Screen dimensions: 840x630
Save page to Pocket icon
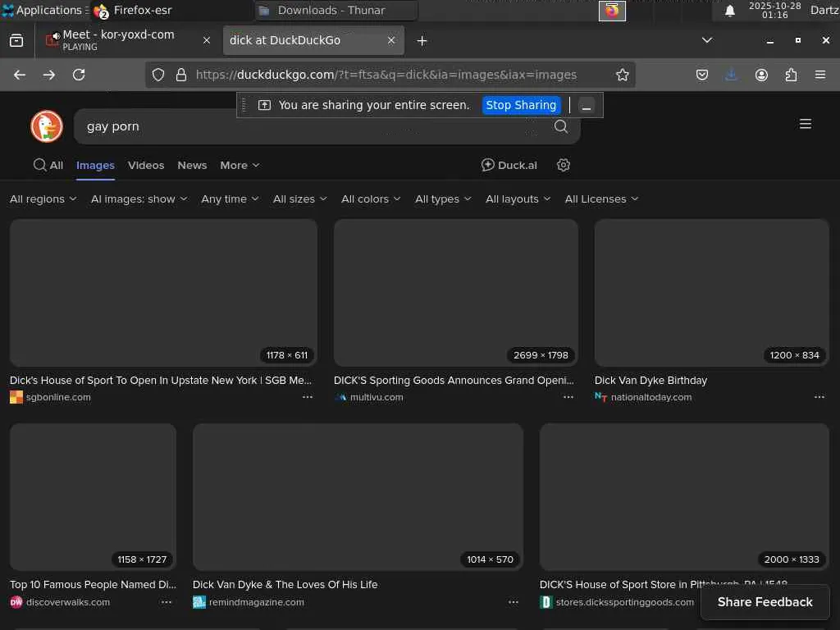coord(702,75)
